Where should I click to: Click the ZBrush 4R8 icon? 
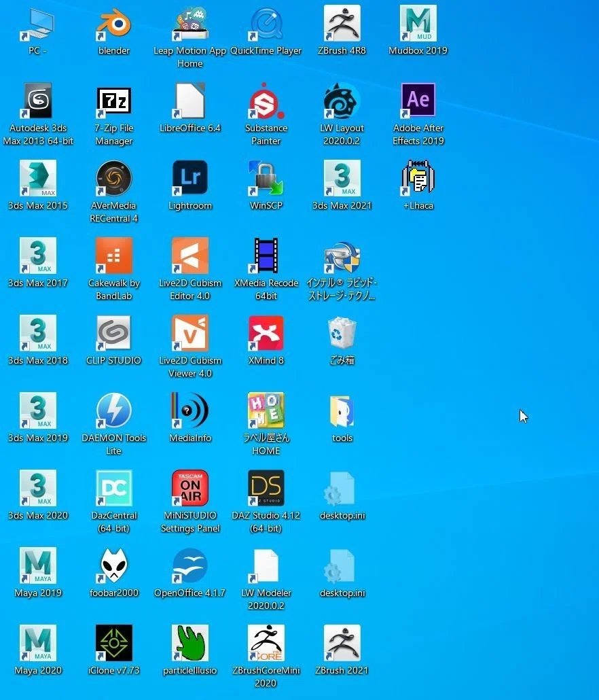(342, 24)
